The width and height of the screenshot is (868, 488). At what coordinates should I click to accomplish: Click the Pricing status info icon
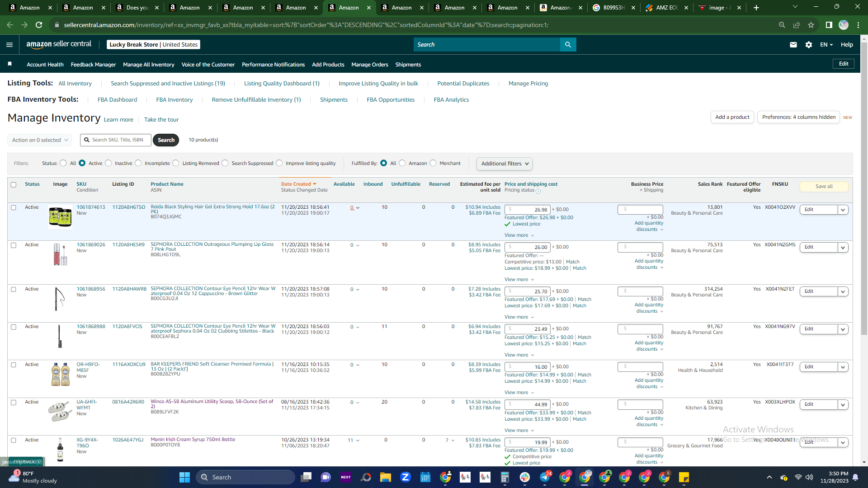point(538,191)
